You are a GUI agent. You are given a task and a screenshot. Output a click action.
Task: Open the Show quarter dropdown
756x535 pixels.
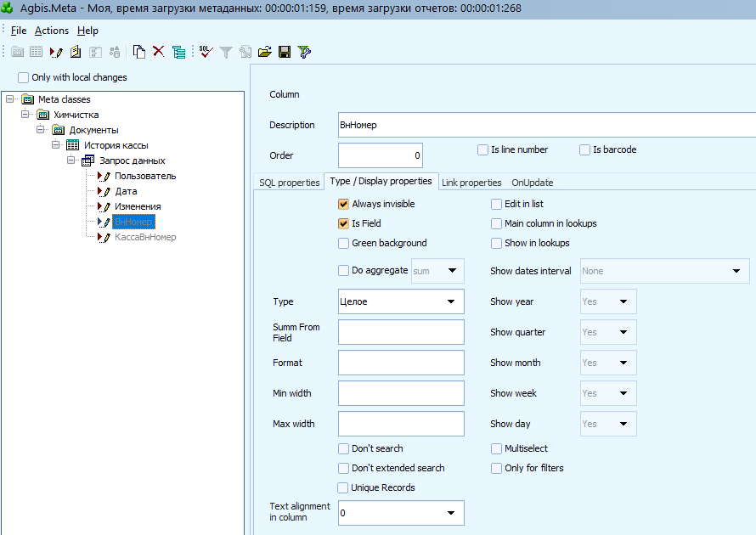(608, 332)
